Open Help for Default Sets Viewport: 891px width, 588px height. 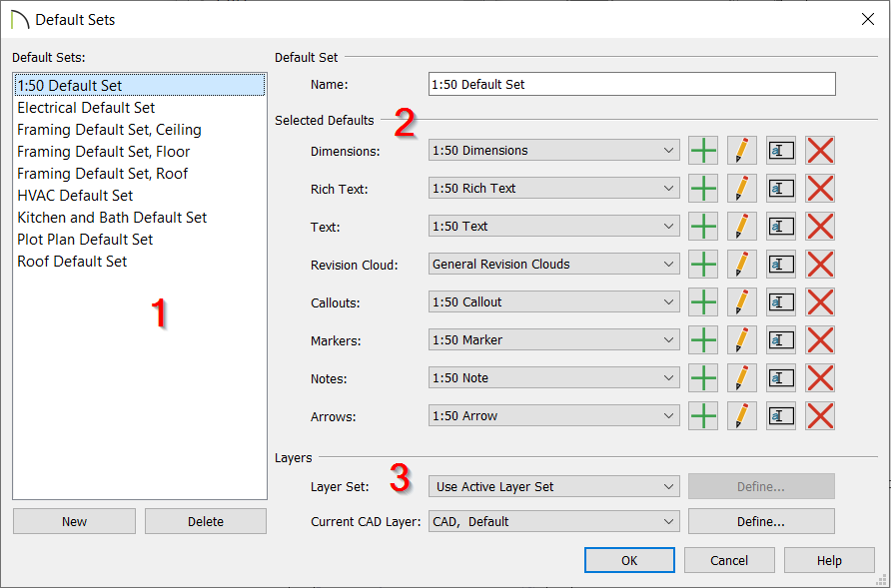(x=829, y=561)
